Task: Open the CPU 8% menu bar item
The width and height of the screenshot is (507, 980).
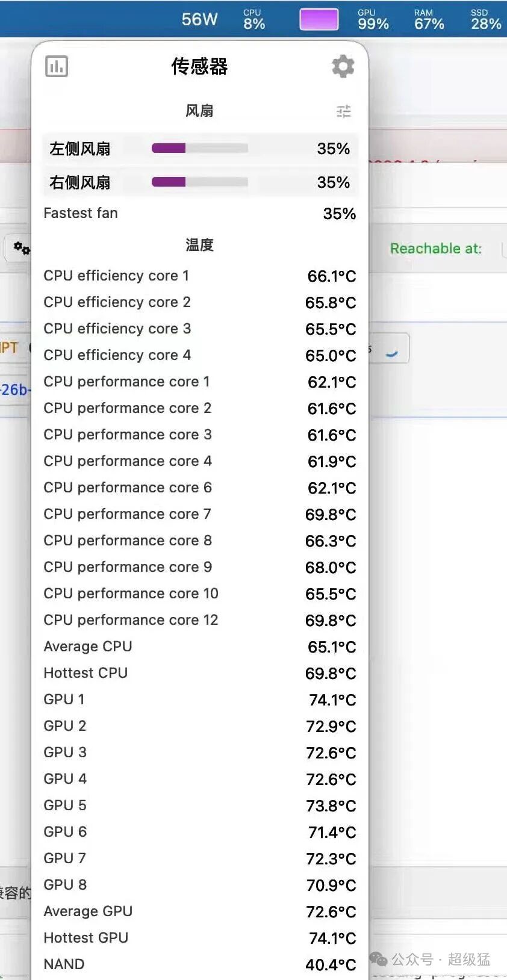Action: [x=254, y=19]
